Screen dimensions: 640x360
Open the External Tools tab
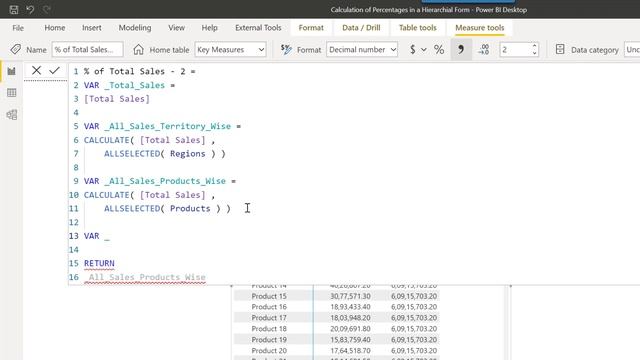[258, 28]
